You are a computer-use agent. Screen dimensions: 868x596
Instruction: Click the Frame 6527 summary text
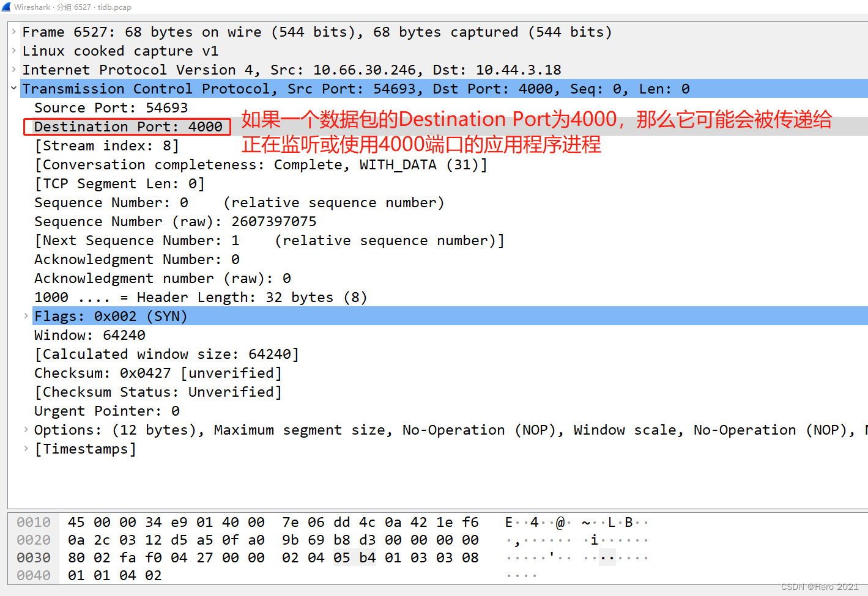click(317, 32)
